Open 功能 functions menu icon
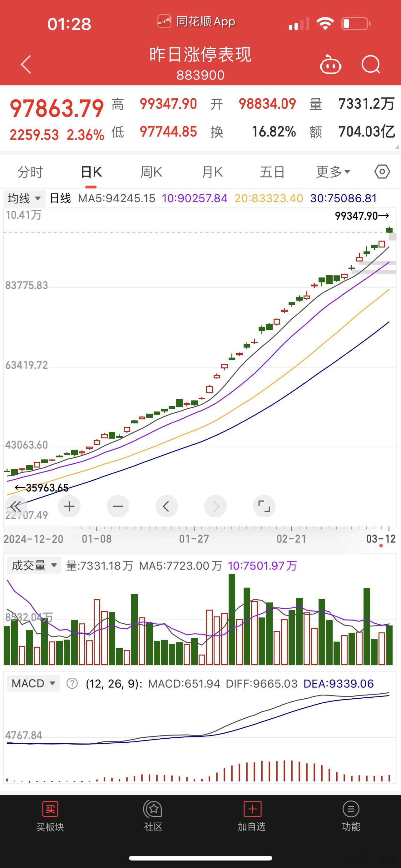The image size is (401, 868). click(x=351, y=809)
